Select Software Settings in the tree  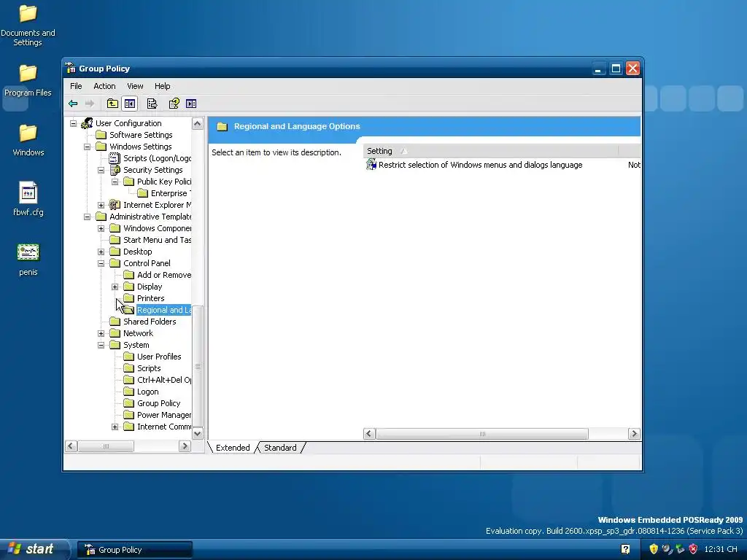pos(141,135)
